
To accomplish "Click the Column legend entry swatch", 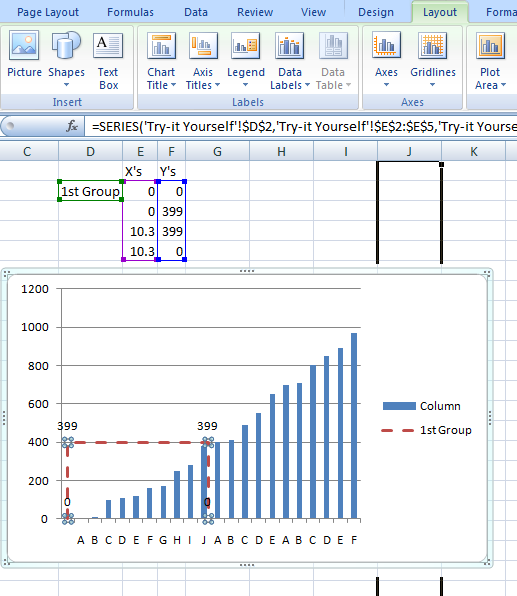I will click(x=399, y=406).
